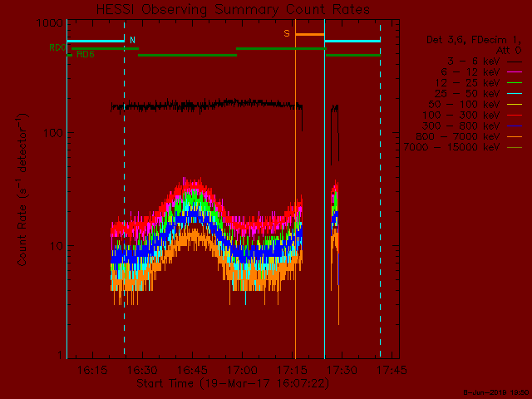Click the cyan night bar left of the N label
The image size is (532, 399).
[x=96, y=41]
